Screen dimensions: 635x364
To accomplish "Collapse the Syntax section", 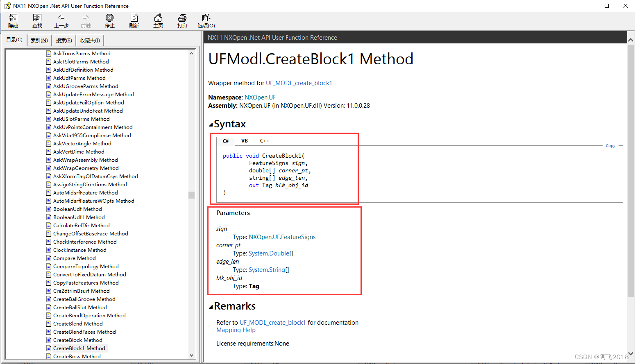I will point(211,124).
